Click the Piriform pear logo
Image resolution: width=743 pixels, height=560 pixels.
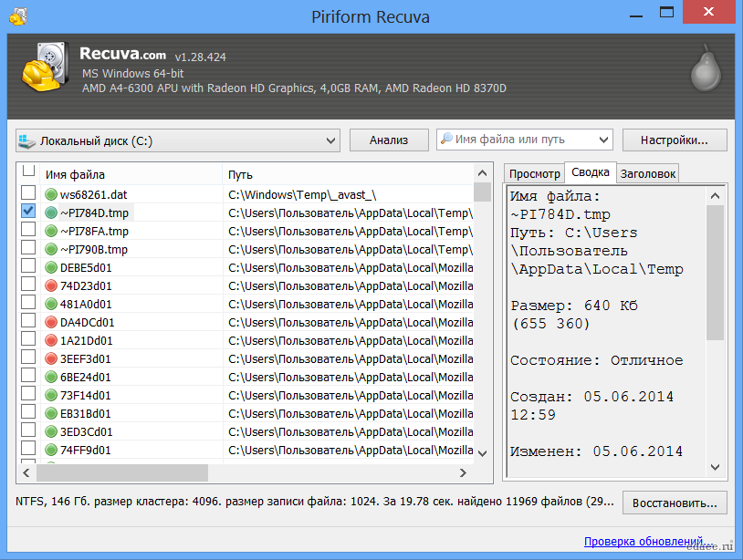[706, 69]
